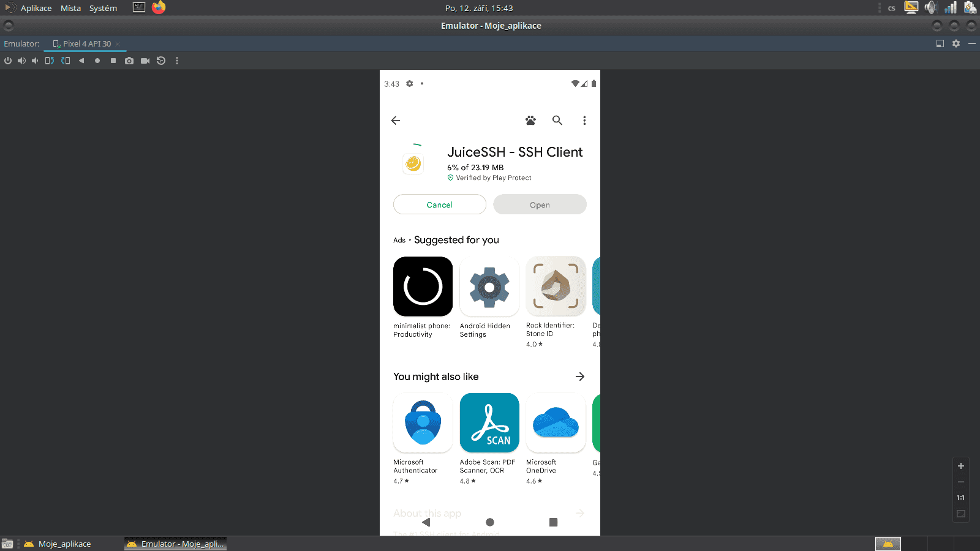Click the "Android Hidden Settings" app name
Screen dimensions: 980x551
pos(485,330)
